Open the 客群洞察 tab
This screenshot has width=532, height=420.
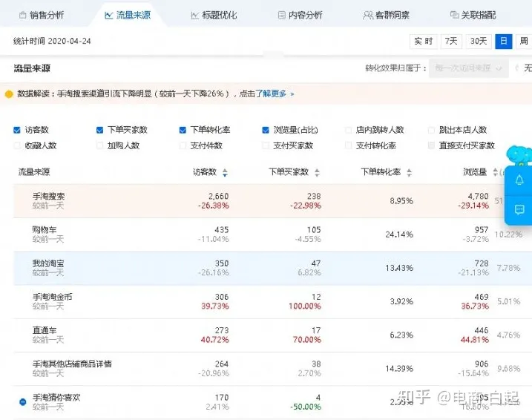point(386,15)
